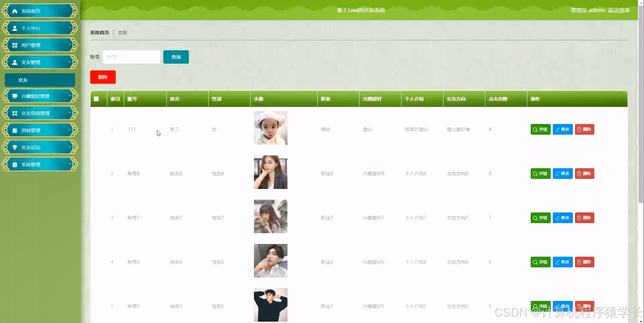The image size is (644, 323).
Task: Tick the checkbox for row 账号7
Action: tap(96, 218)
